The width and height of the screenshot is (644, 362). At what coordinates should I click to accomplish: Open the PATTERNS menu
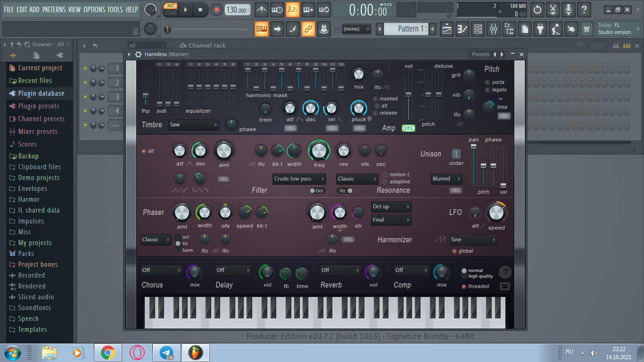coord(54,9)
